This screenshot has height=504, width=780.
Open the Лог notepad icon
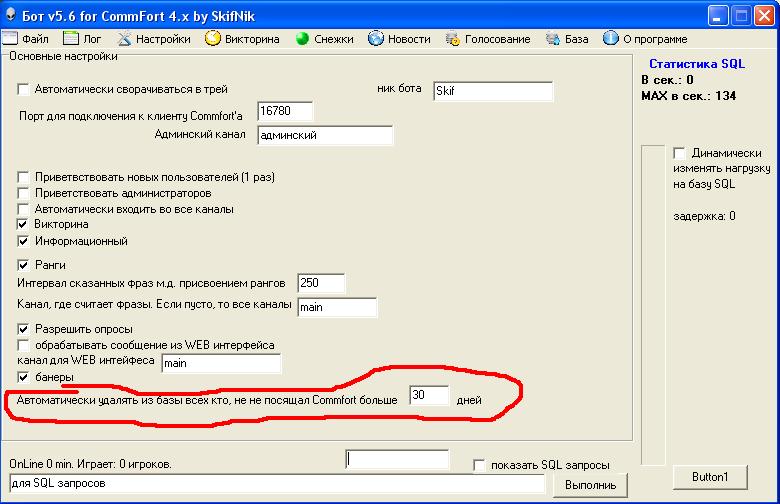[71, 38]
